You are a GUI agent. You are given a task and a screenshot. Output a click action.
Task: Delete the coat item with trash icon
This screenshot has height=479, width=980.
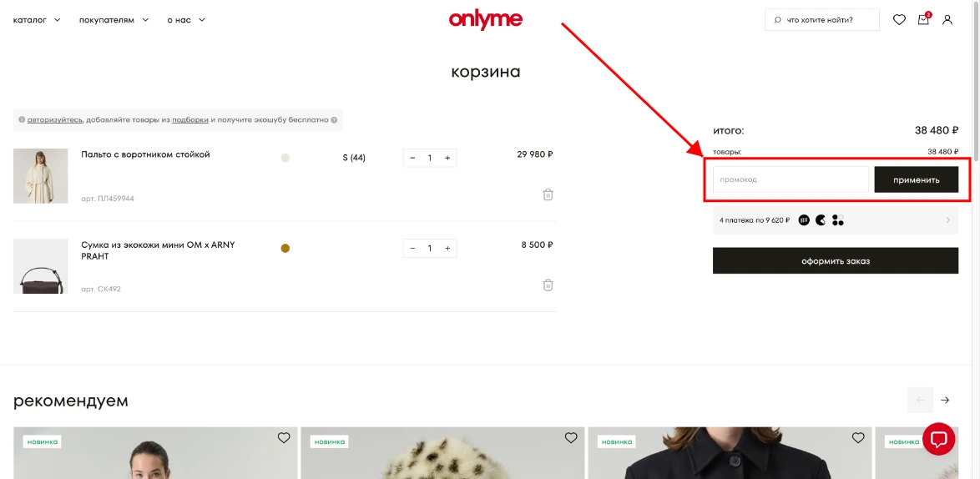(x=548, y=194)
